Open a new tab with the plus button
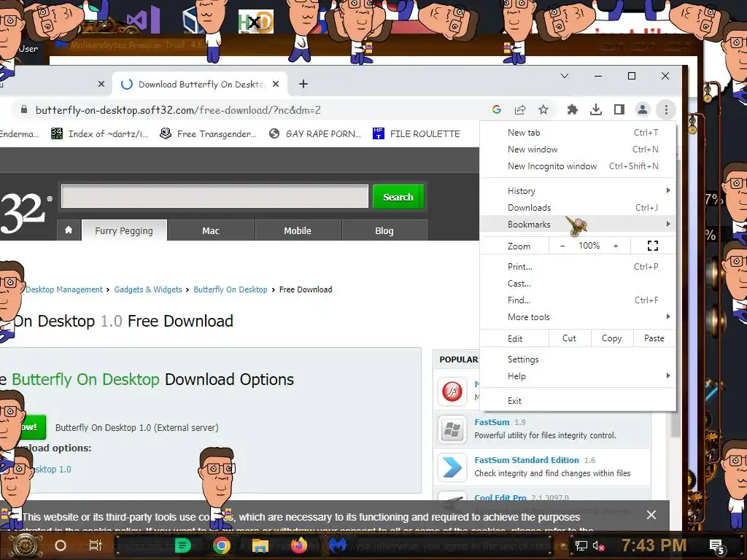747x560 pixels. coord(303,84)
